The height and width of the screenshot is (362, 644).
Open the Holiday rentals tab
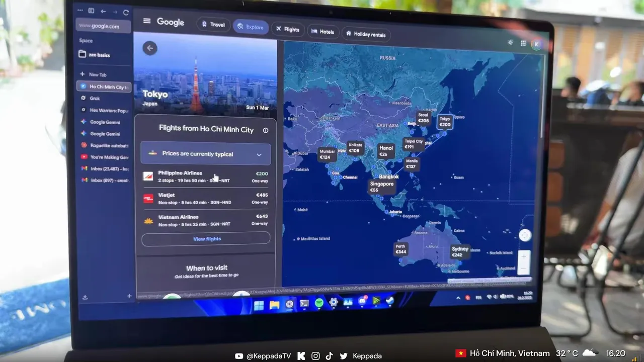tap(366, 34)
